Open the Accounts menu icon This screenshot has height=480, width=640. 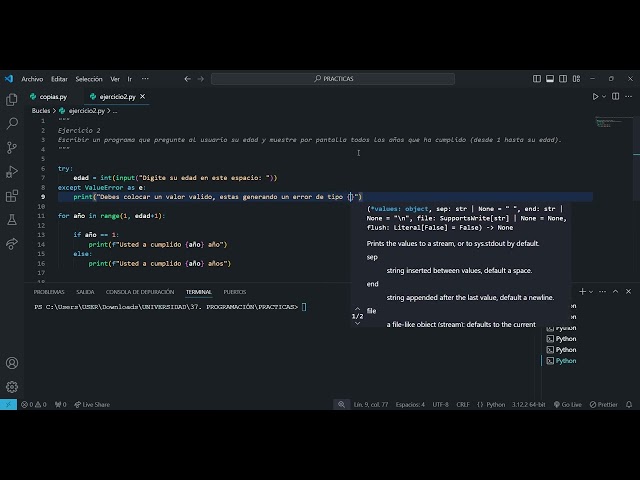(x=12, y=363)
